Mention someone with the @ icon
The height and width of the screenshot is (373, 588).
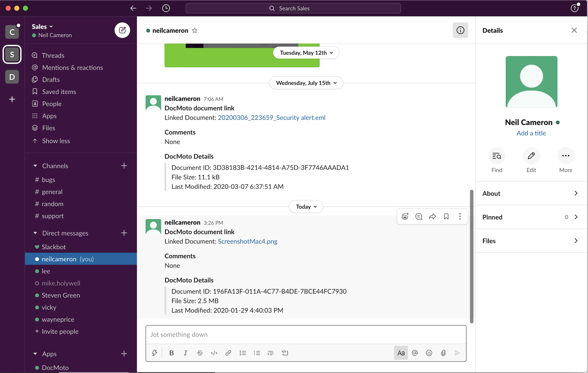415,353
